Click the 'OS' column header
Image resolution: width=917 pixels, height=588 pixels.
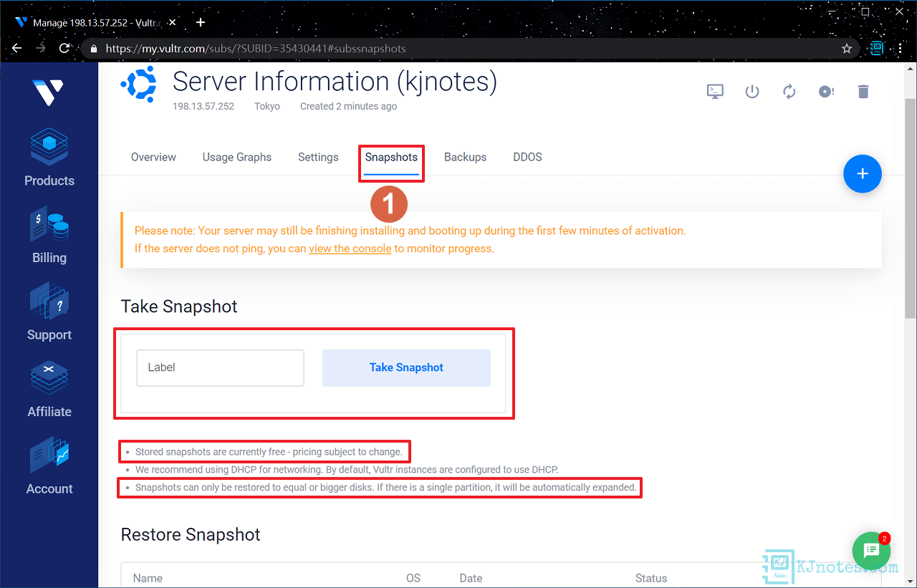413,578
